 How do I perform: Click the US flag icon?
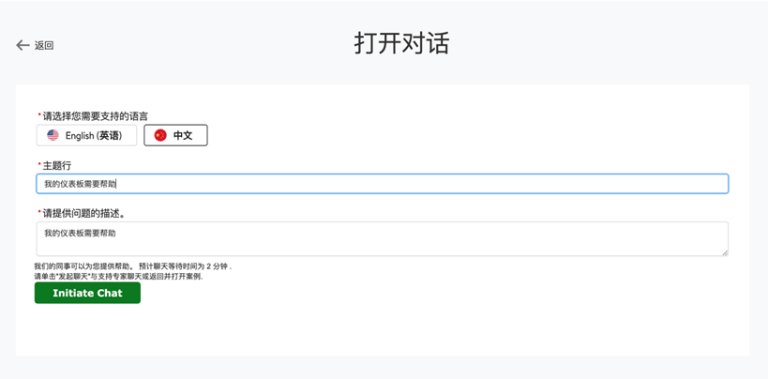53,135
